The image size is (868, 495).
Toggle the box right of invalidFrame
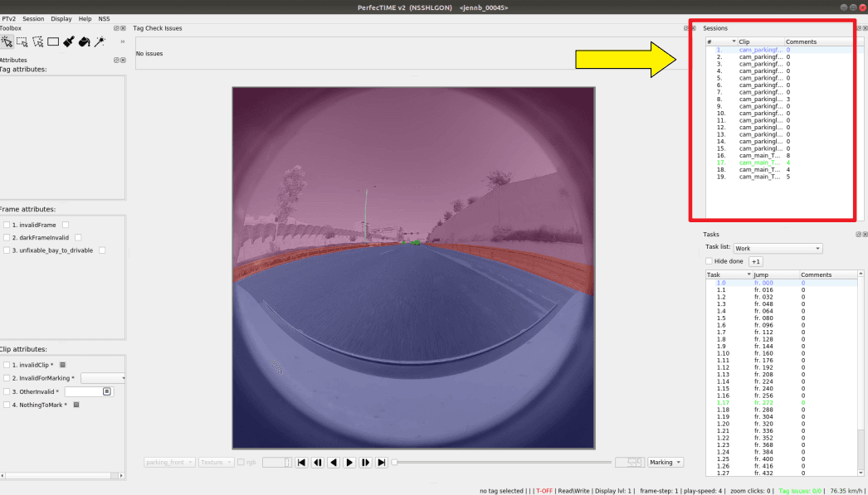pyautogui.click(x=66, y=225)
